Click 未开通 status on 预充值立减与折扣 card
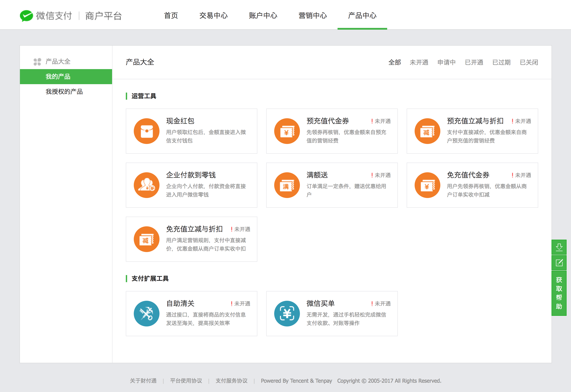 521,121
